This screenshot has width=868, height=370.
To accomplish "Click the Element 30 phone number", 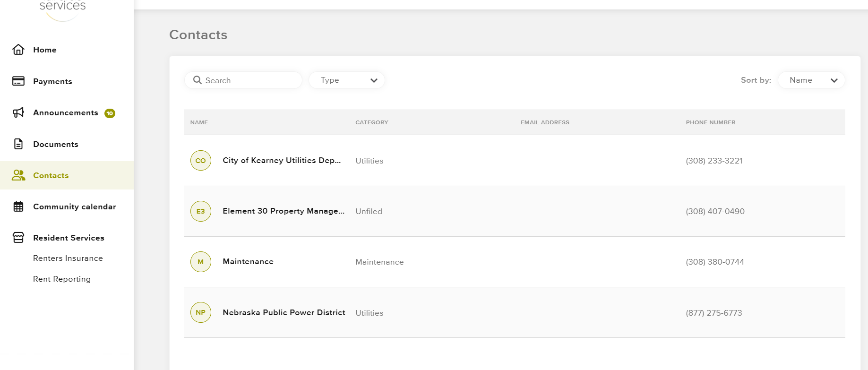I will click(x=715, y=211).
